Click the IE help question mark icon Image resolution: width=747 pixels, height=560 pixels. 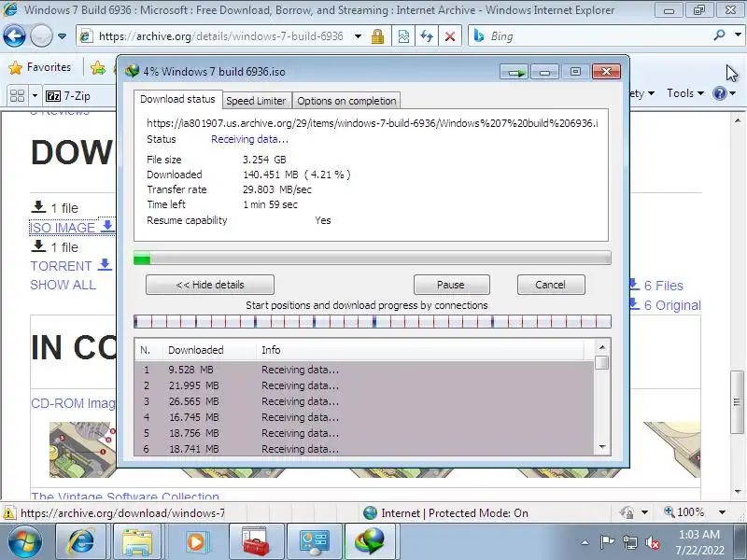point(719,93)
